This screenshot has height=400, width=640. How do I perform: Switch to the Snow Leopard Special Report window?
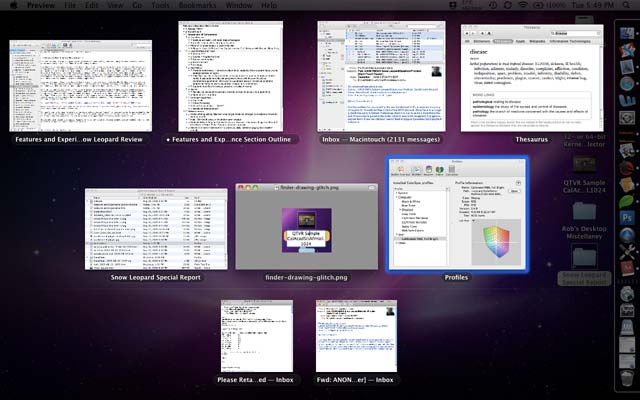[x=156, y=229]
